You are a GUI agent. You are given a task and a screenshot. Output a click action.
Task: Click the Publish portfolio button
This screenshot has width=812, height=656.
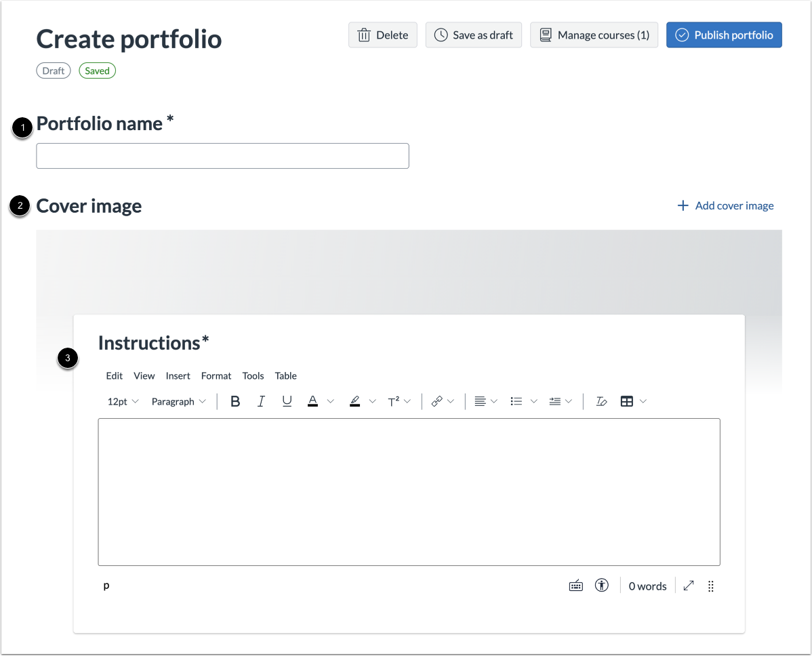click(724, 35)
